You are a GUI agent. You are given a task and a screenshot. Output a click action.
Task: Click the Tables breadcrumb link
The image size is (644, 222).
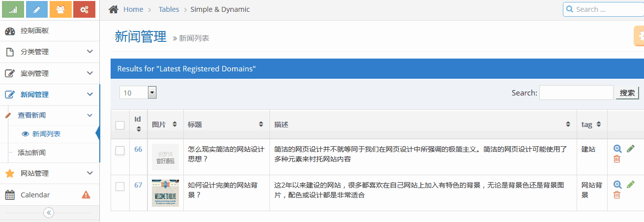click(x=169, y=9)
